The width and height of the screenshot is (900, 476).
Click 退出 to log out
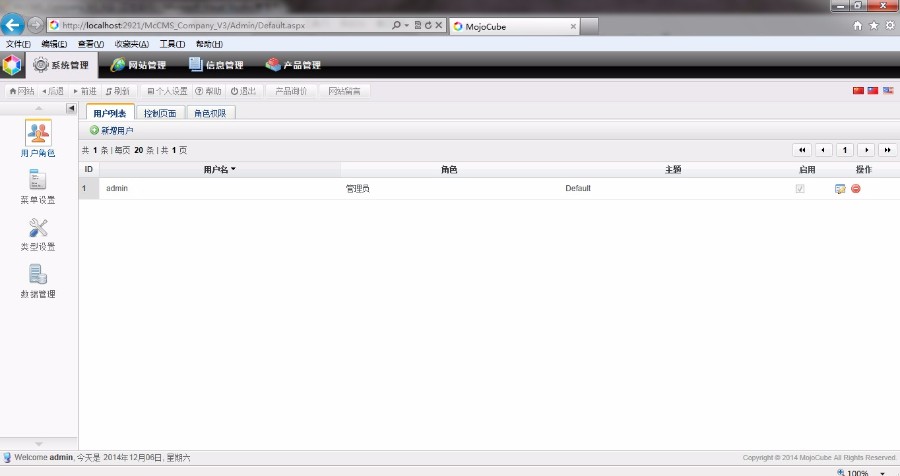(x=244, y=91)
